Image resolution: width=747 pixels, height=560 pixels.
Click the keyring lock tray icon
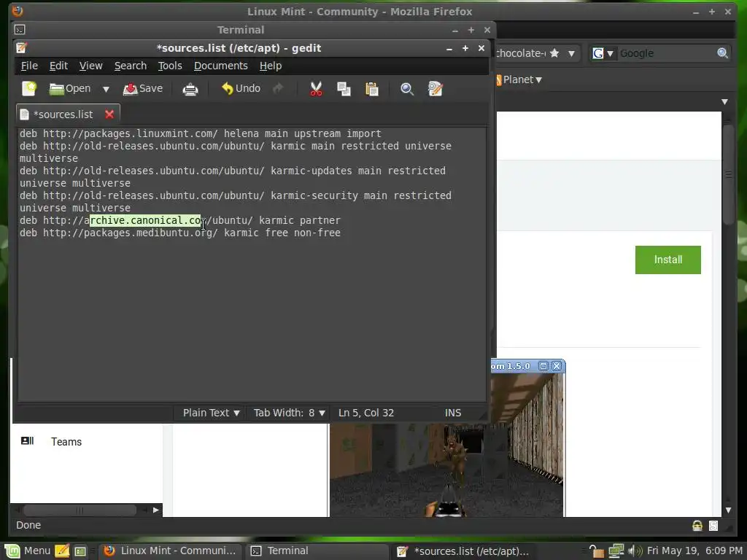tap(595, 551)
